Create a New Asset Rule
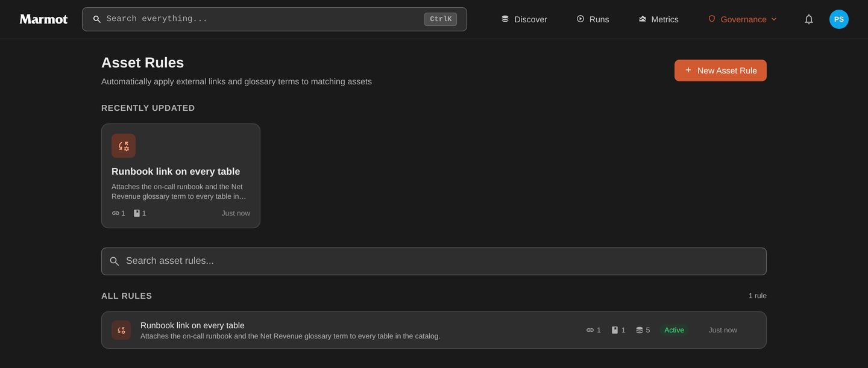 point(720,70)
